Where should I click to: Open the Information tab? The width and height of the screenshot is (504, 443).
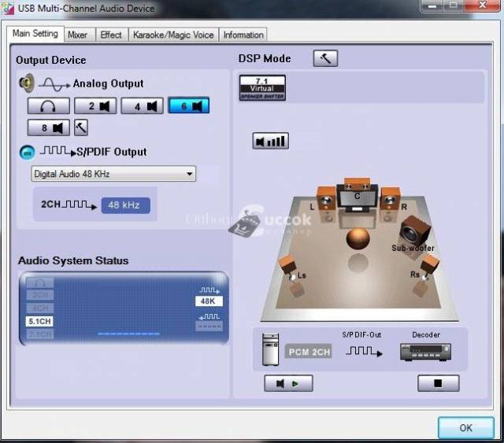[x=243, y=35]
